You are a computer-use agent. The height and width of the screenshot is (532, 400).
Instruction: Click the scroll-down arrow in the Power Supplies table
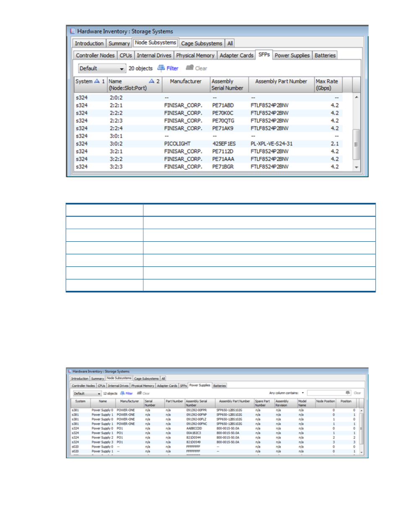pyautogui.click(x=361, y=452)
